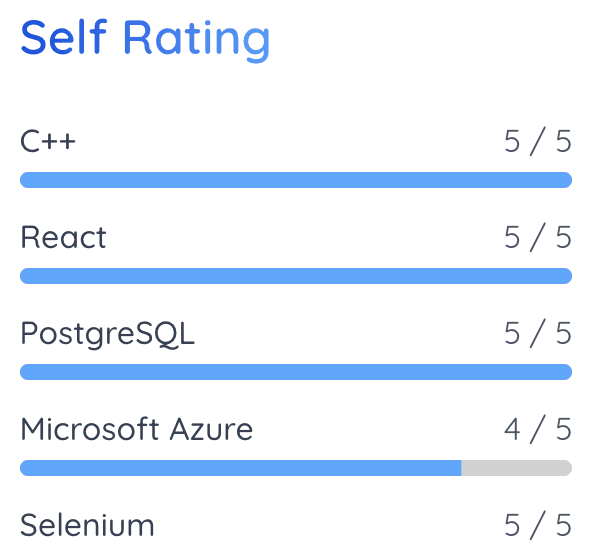This screenshot has height=546, width=606.
Task: Click where Azure bar turns from blue to gray
Action: (461, 468)
